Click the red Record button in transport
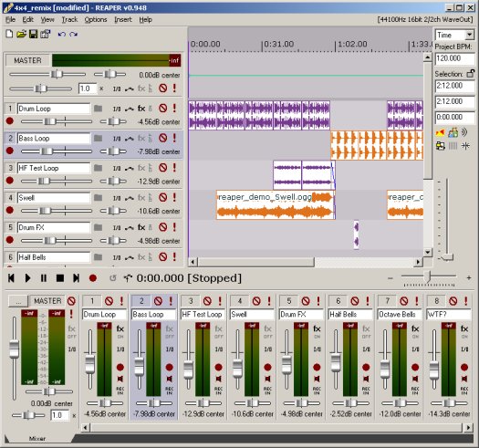 [93, 278]
